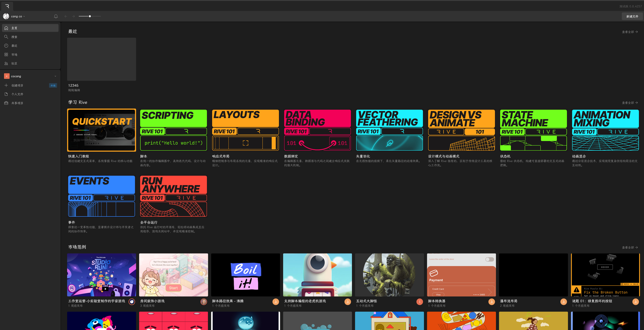This screenshot has height=330, width=644.
Task: Click the plus icon for 创建项目
Action: 6,85
